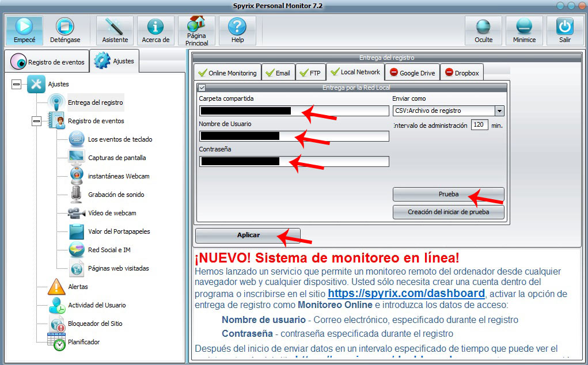Viewport: 588px width, 365px height.
Task: Collapse the Registro de eventos tree branch
Action: tap(36, 121)
